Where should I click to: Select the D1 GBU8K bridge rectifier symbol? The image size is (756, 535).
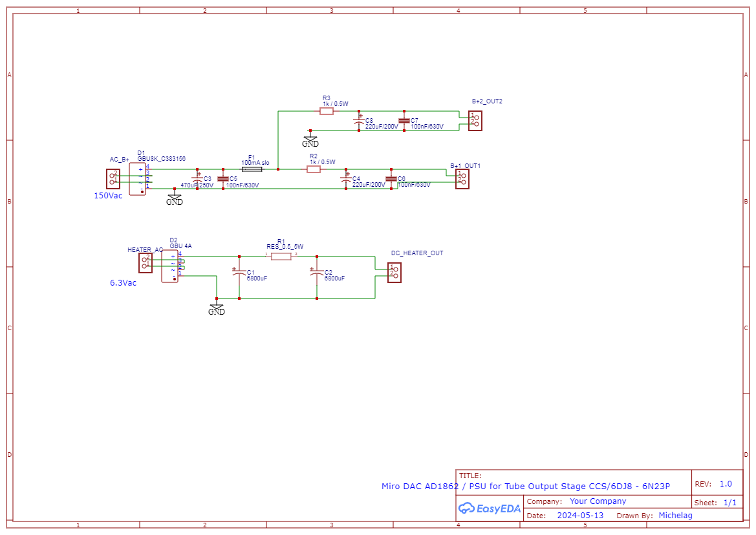pyautogui.click(x=137, y=178)
